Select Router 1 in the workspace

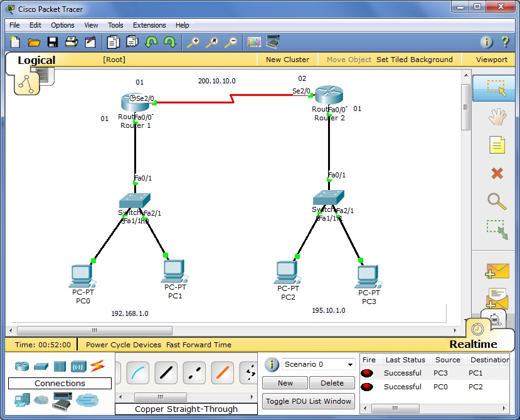point(135,102)
